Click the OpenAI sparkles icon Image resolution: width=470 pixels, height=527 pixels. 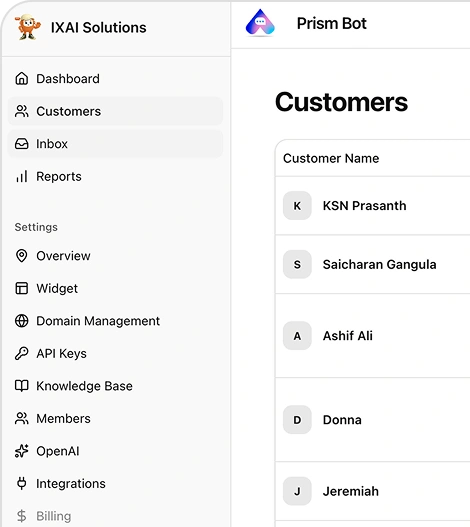[22, 451]
